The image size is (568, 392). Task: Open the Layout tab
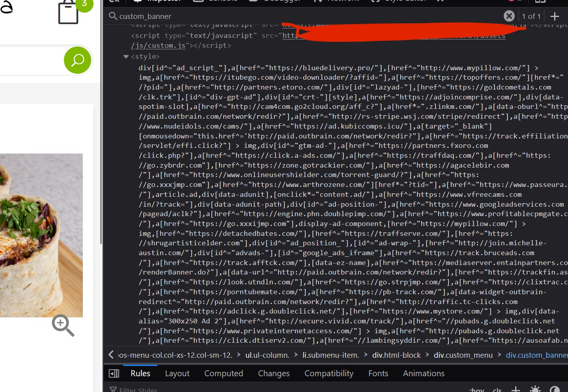[x=177, y=373]
